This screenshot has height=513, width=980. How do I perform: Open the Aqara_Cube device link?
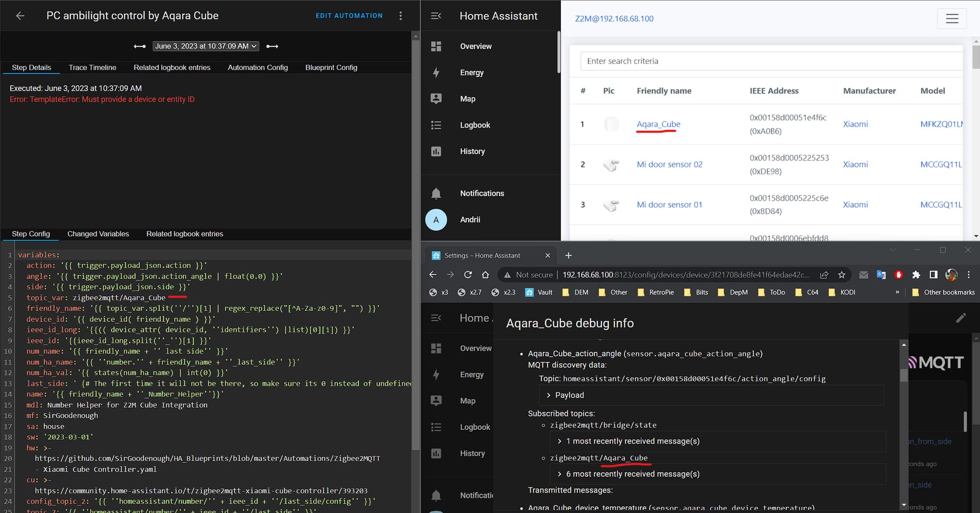point(658,124)
